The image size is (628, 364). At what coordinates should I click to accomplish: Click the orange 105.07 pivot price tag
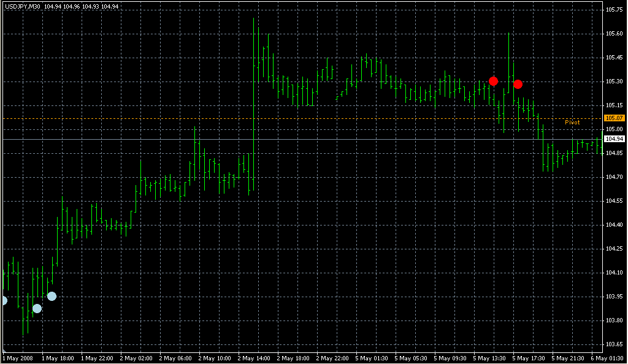[614, 118]
